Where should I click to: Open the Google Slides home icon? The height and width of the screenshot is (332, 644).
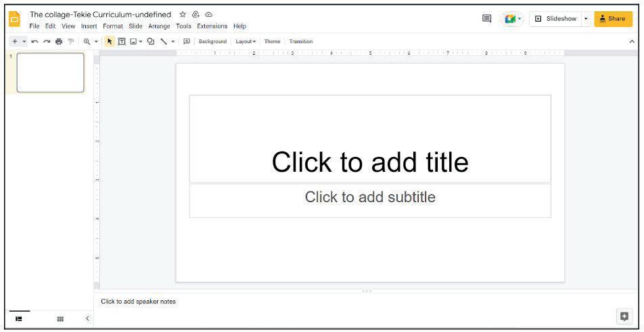(x=14, y=19)
